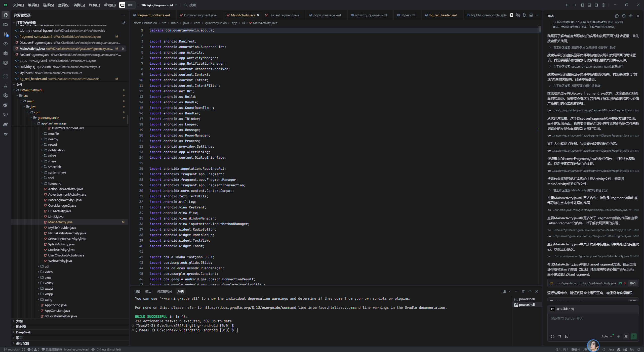The image size is (644, 352).
Task: Open the Testing flask icon in activity bar
Action: coord(6,86)
